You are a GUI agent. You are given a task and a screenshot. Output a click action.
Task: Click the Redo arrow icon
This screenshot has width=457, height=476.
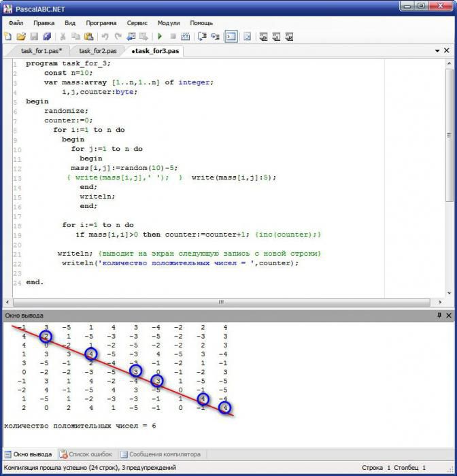point(118,37)
